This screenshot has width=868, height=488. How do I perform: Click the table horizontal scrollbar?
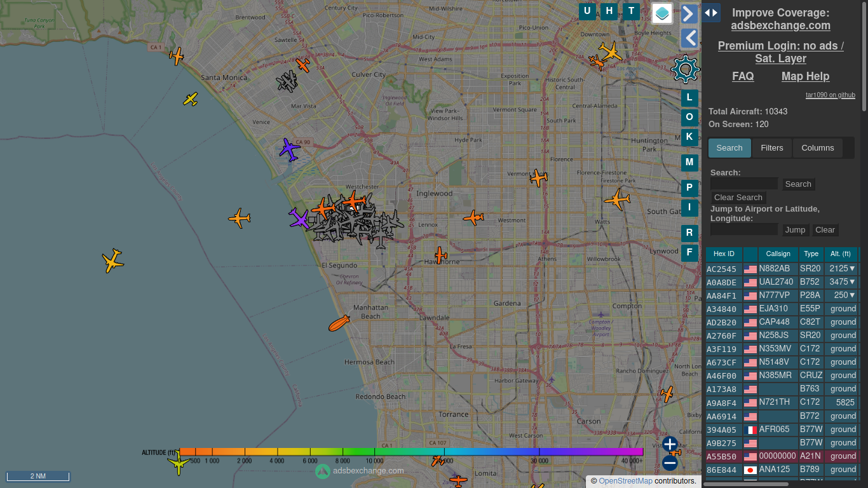746,484
